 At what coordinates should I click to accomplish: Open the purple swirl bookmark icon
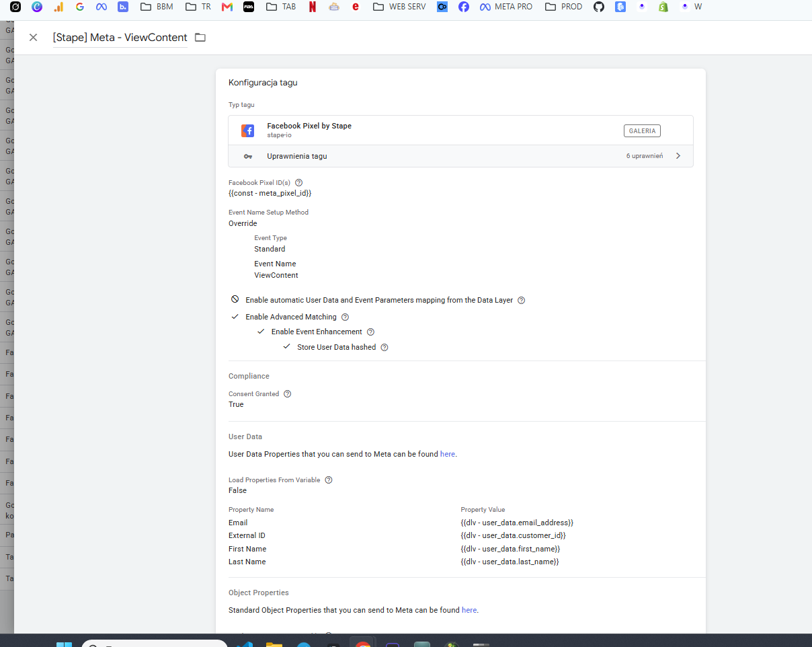pos(37,7)
